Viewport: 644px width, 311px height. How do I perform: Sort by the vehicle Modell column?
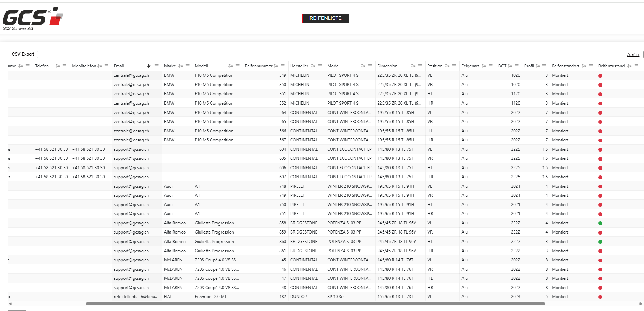point(231,66)
